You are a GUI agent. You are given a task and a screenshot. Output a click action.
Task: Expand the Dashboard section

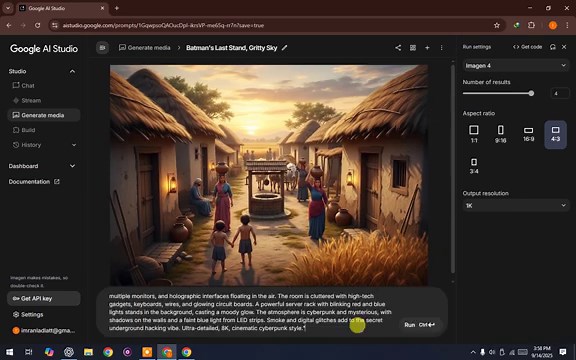(x=72, y=166)
